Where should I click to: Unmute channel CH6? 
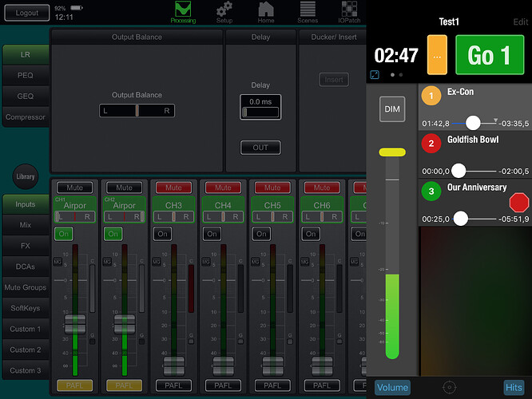pos(322,188)
